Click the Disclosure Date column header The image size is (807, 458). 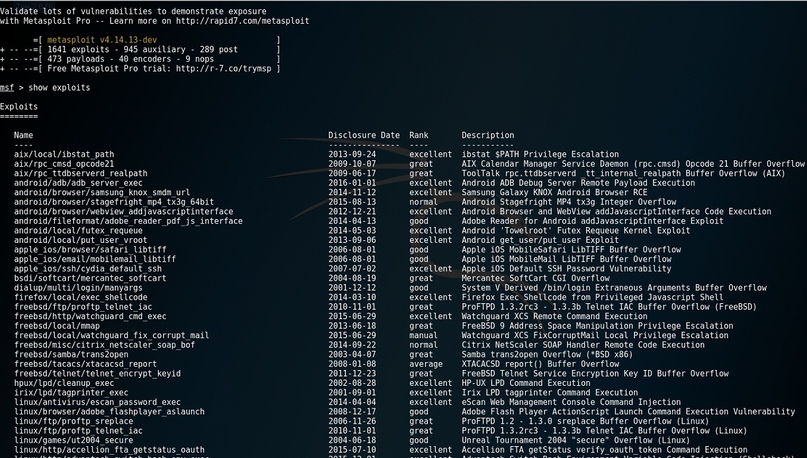(x=363, y=135)
